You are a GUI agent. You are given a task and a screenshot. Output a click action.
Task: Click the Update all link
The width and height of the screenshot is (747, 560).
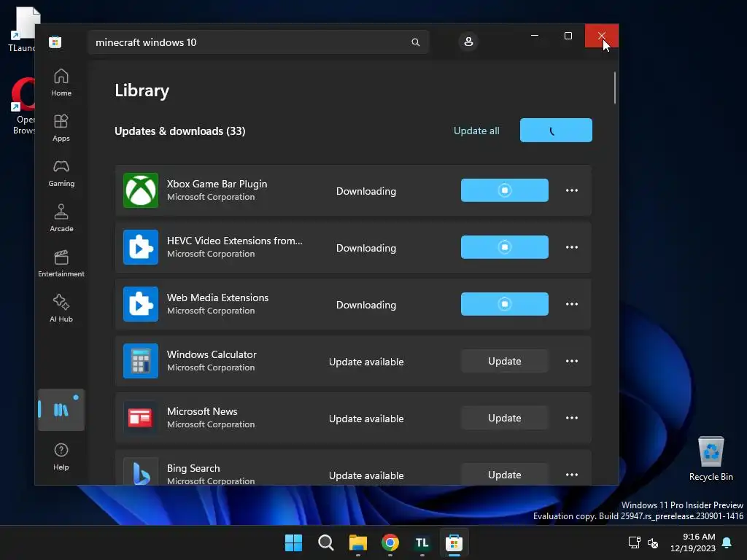pos(476,131)
